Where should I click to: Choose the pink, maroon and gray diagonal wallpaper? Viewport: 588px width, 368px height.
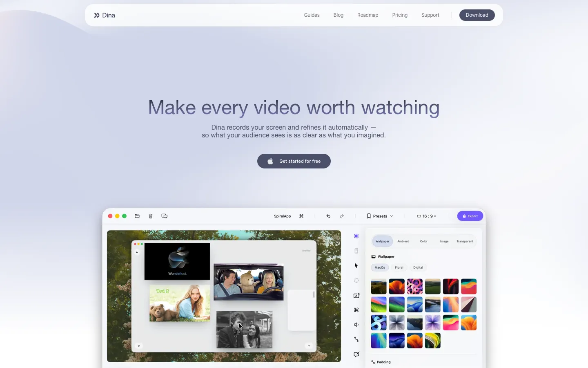coord(469,305)
